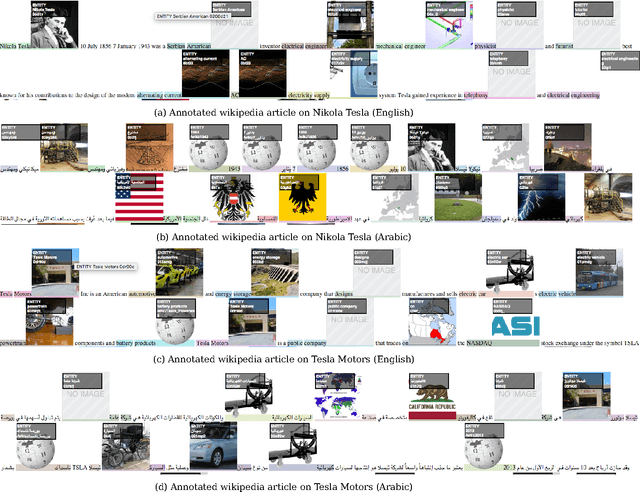Click the NO IMAGE placeholder above 'futurist'
The width and height of the screenshot is (640, 492).
point(597,24)
